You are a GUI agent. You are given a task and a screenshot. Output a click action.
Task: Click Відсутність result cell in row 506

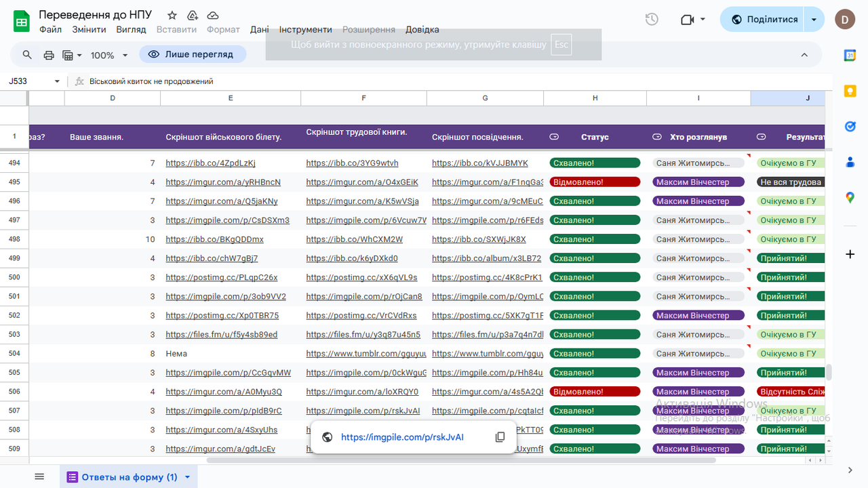pos(791,392)
